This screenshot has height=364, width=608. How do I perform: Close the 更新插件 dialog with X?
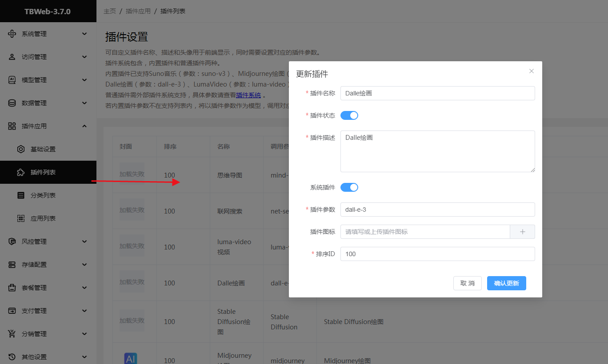point(532,71)
